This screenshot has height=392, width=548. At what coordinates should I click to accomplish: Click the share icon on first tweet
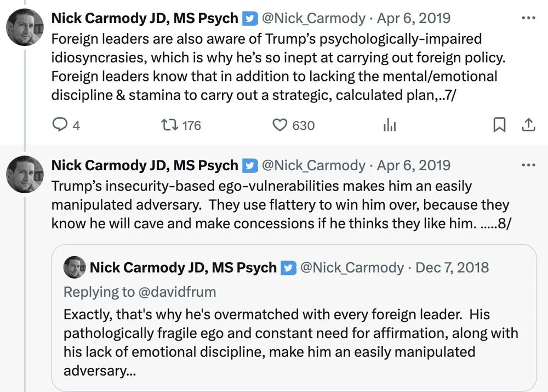tap(528, 125)
